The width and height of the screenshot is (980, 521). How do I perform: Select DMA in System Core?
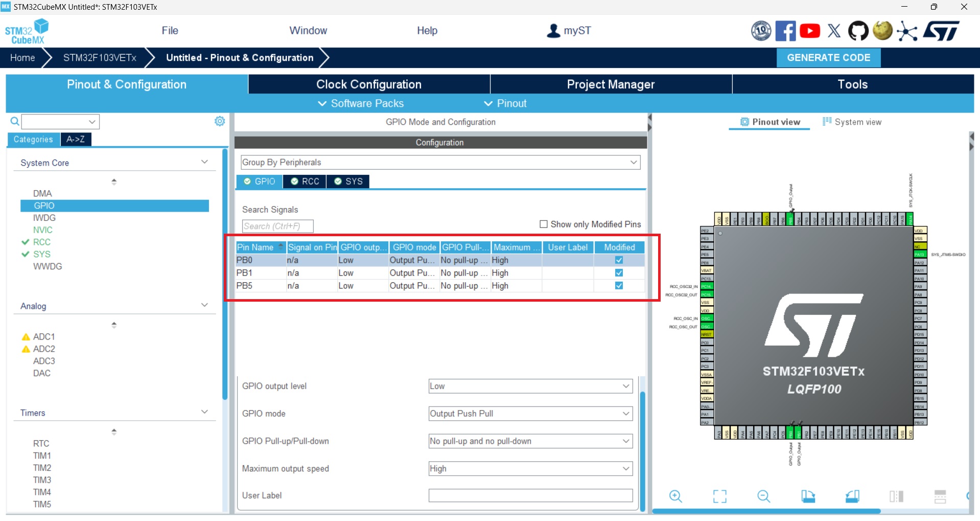[x=42, y=193]
